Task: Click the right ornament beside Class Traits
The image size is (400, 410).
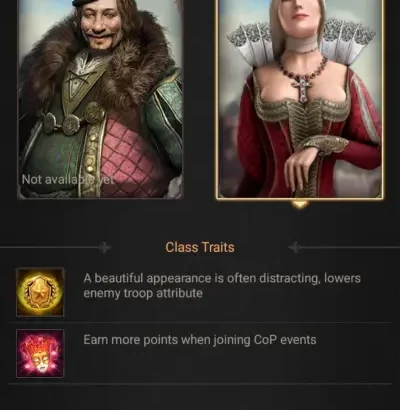Action: pos(294,248)
